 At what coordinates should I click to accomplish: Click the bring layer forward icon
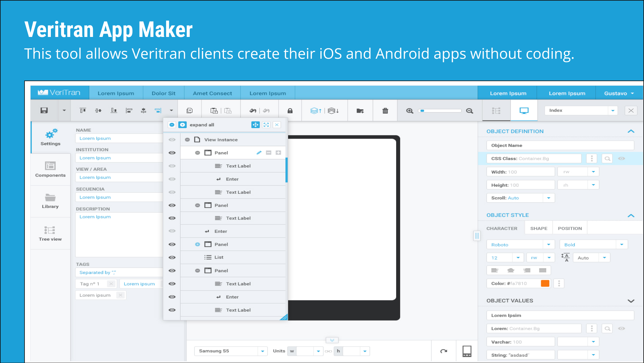(316, 111)
